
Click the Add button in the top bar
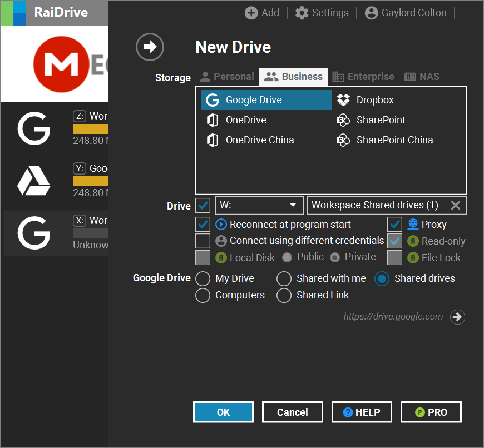[261, 12]
